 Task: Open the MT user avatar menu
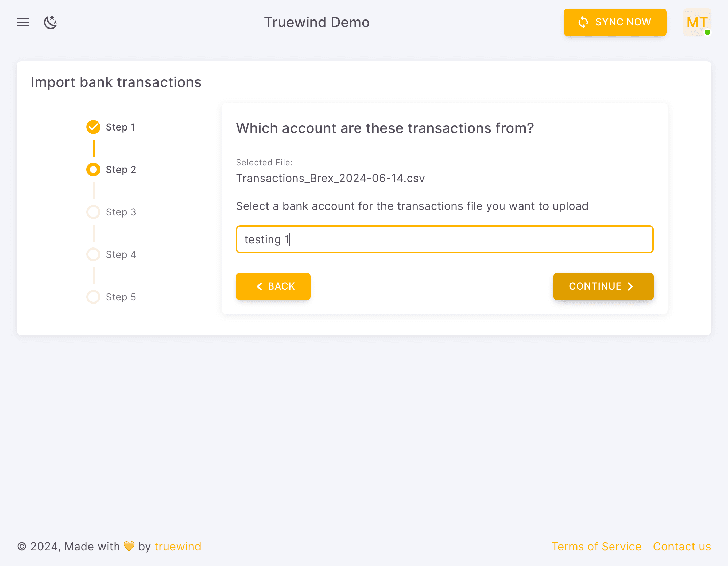point(697,22)
